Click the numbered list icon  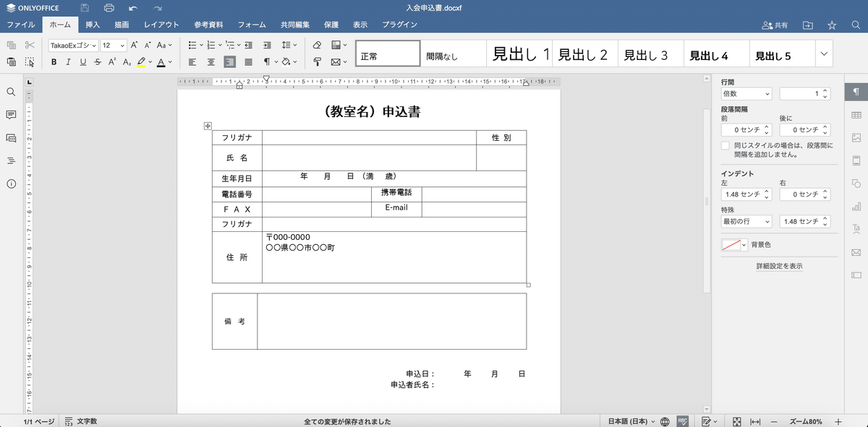213,45
